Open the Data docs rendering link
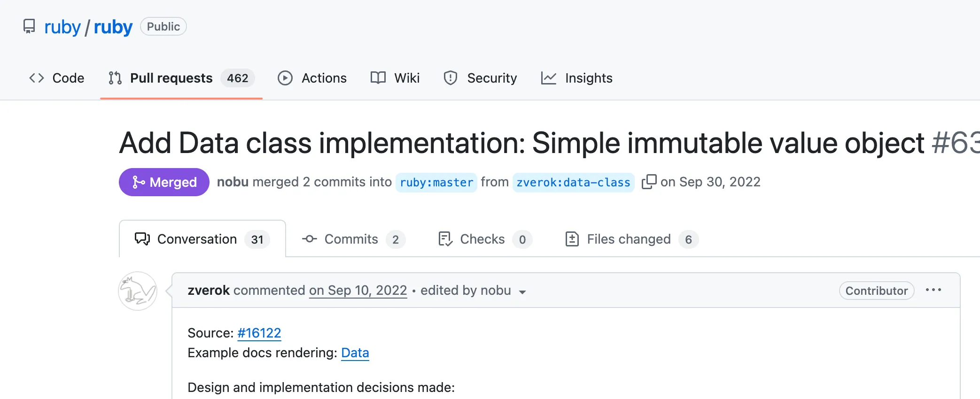This screenshot has width=980, height=399. [x=355, y=353]
